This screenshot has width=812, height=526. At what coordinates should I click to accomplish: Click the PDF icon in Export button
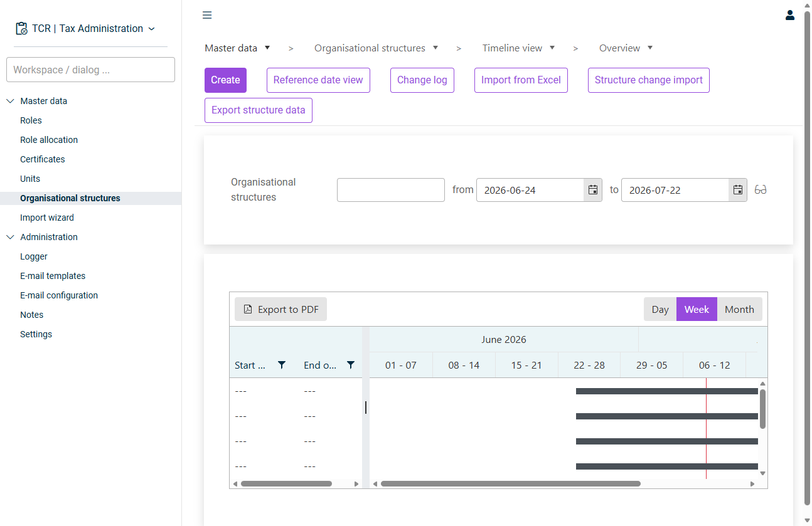pyautogui.click(x=248, y=309)
